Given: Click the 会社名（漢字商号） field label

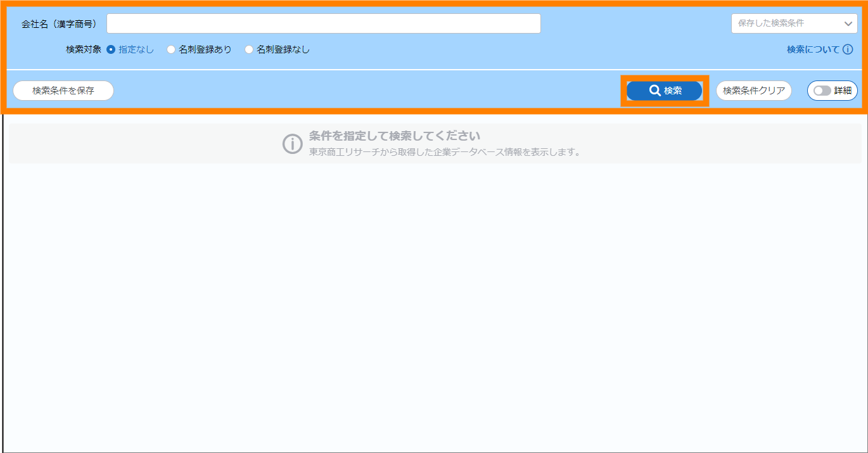Looking at the screenshot, I should click(59, 24).
